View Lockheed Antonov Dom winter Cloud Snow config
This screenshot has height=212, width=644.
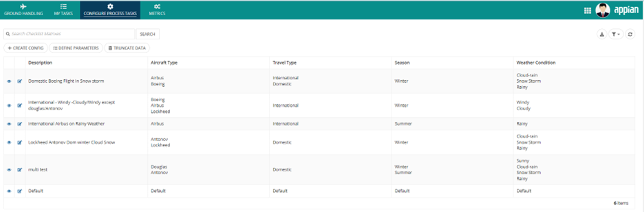[x=9, y=143]
